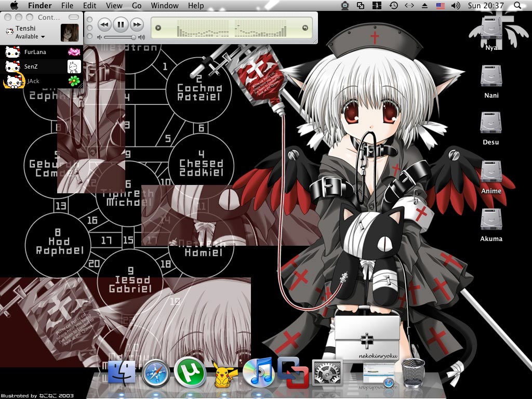Screen dimensions: 532x399
Task: Click the max-volume speaker icon in iTunes
Action: point(141,37)
